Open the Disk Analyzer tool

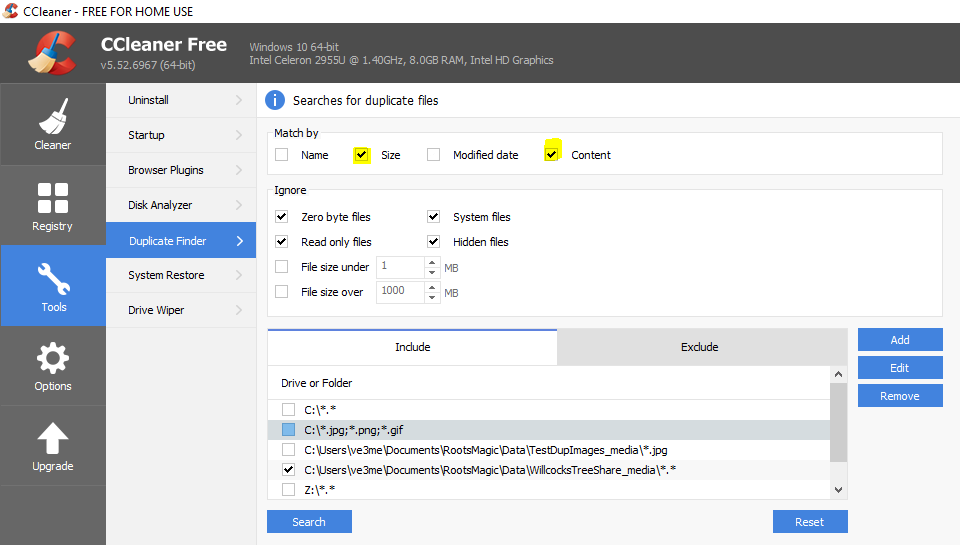coord(181,205)
